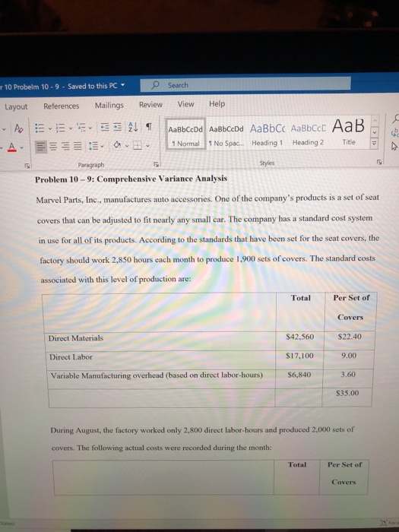Screen dimensions: 399x532
Task: Click the magnifier icon in Search
Action: tap(155, 85)
